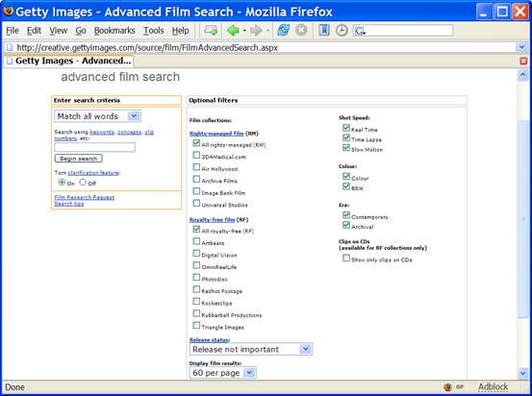Enable Show only clips on CDs

346,259
